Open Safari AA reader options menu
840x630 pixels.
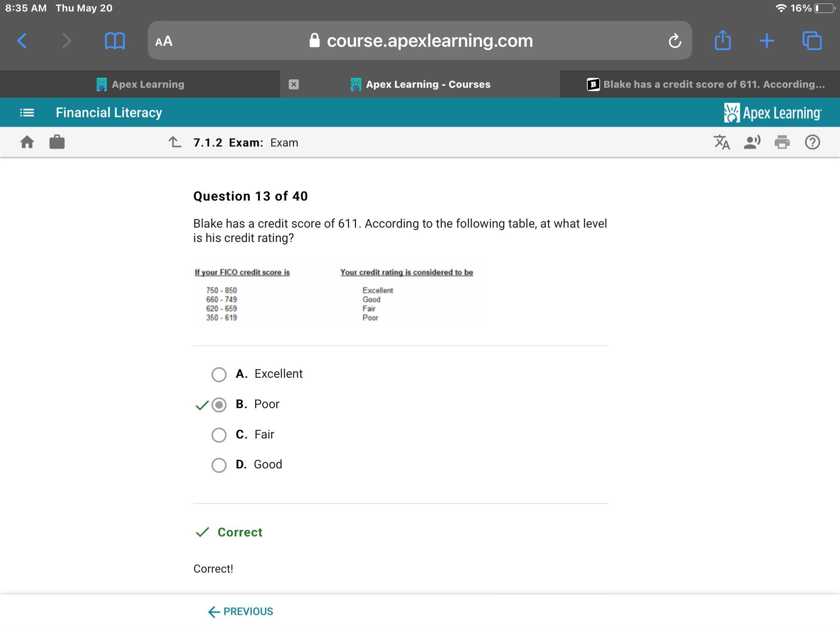164,41
